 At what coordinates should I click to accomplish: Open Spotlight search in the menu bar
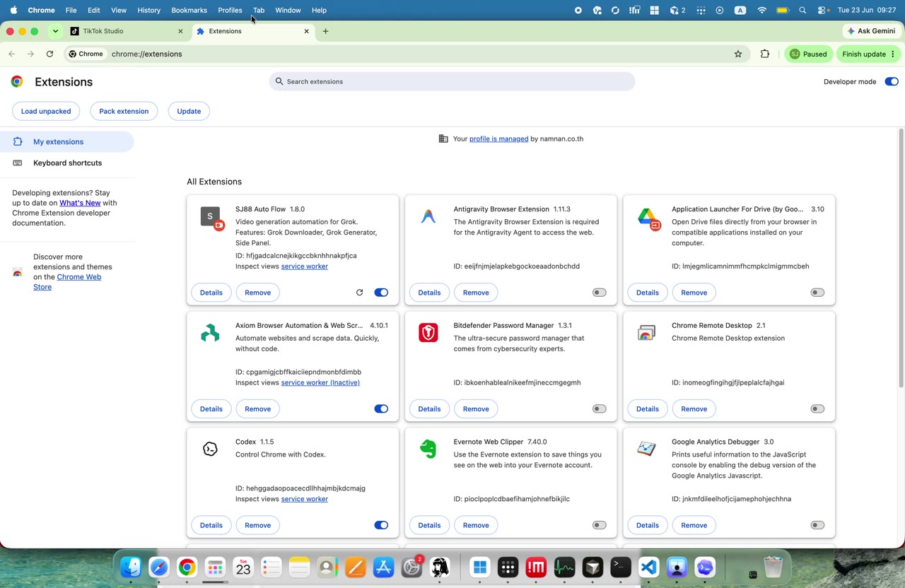click(x=802, y=10)
